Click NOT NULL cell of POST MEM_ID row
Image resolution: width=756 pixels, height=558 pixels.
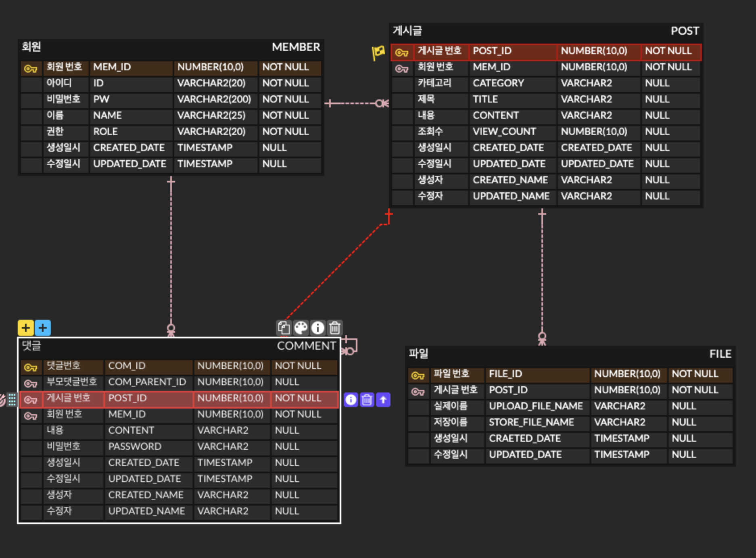pyautogui.click(x=668, y=67)
